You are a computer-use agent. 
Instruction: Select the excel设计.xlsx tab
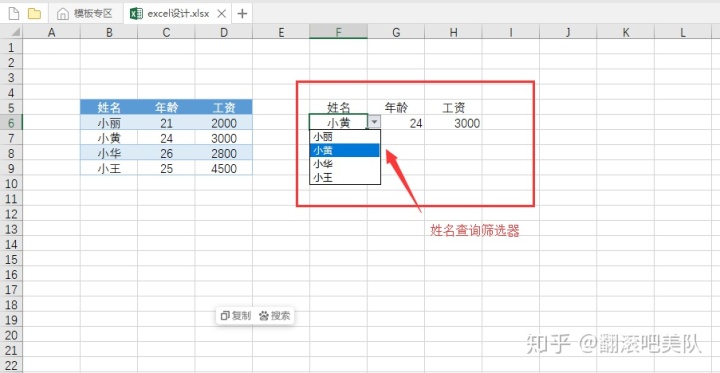coord(178,14)
